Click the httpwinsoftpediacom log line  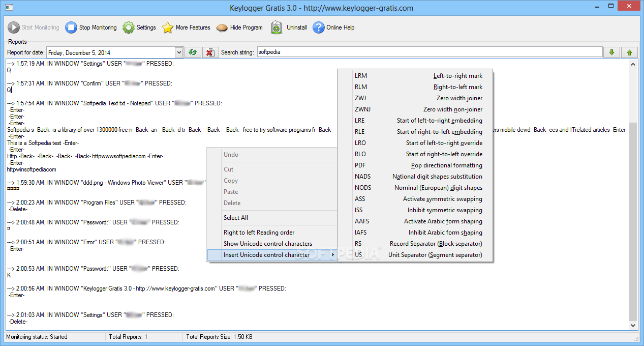32,169
